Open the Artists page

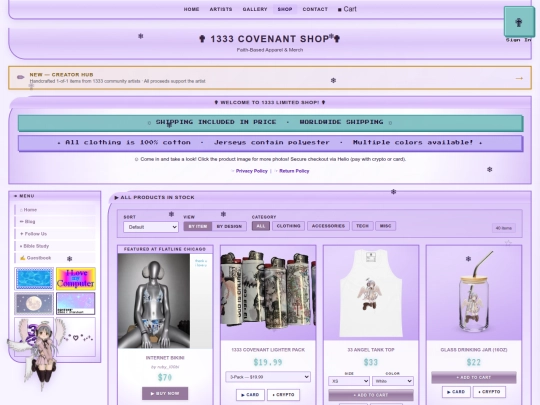point(221,9)
